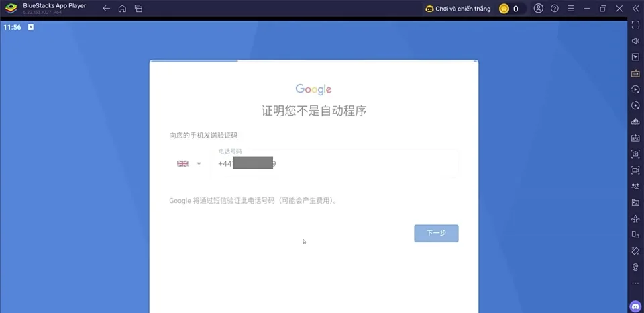Click the cursor lock icon in sidebar
Image resolution: width=644 pixels, height=313 pixels.
635,57
